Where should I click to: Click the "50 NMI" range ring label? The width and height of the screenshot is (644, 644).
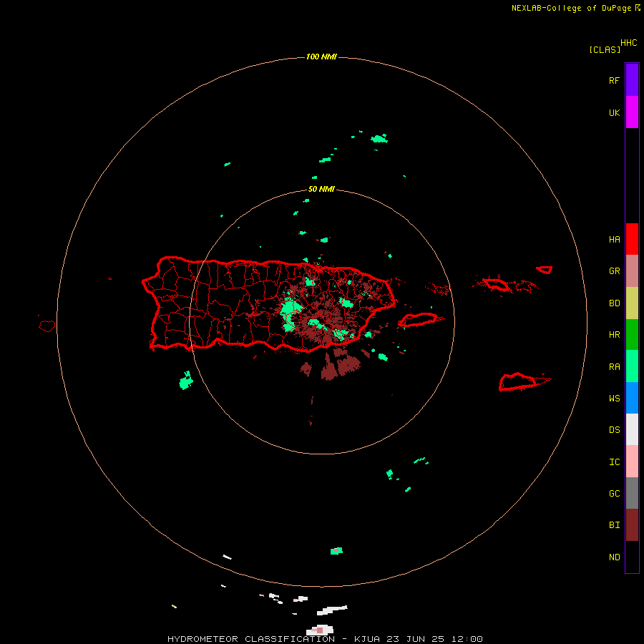321,190
